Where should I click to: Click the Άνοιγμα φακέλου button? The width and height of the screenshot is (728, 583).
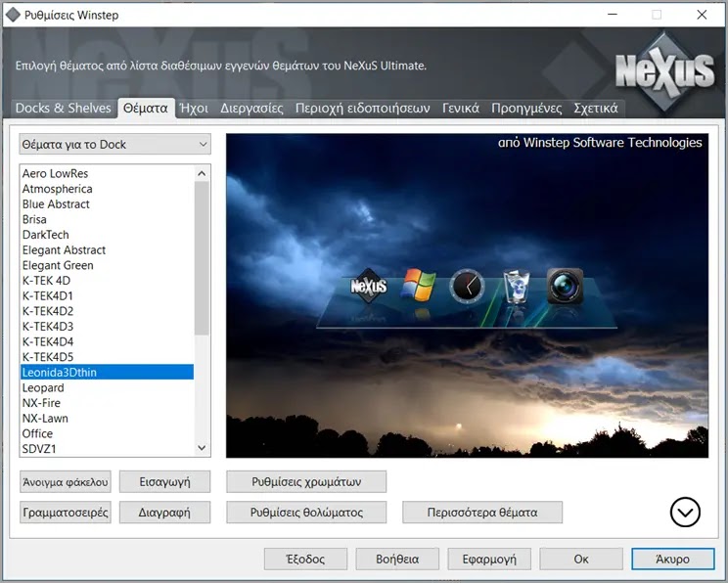tap(66, 482)
